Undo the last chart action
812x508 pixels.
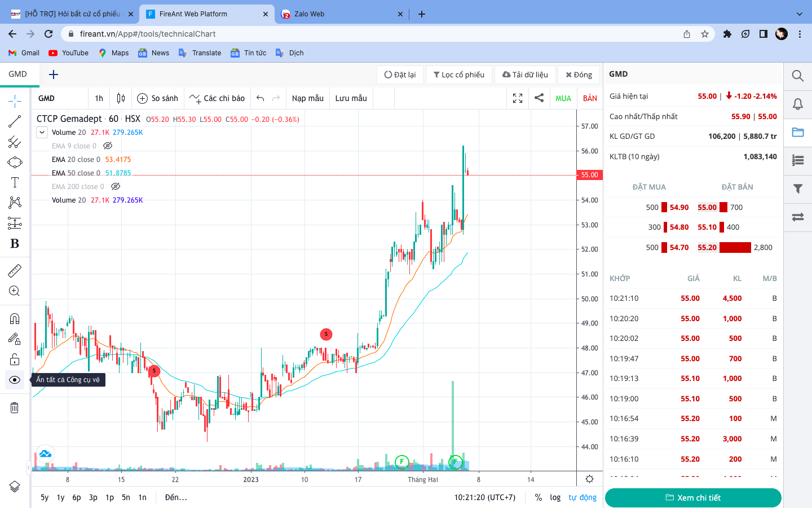click(260, 98)
